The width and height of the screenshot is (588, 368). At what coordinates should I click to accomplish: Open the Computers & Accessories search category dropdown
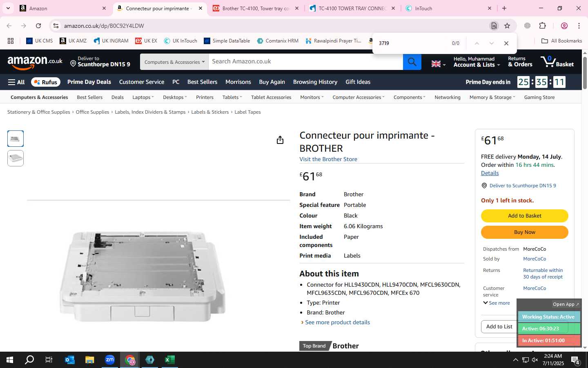tap(174, 62)
